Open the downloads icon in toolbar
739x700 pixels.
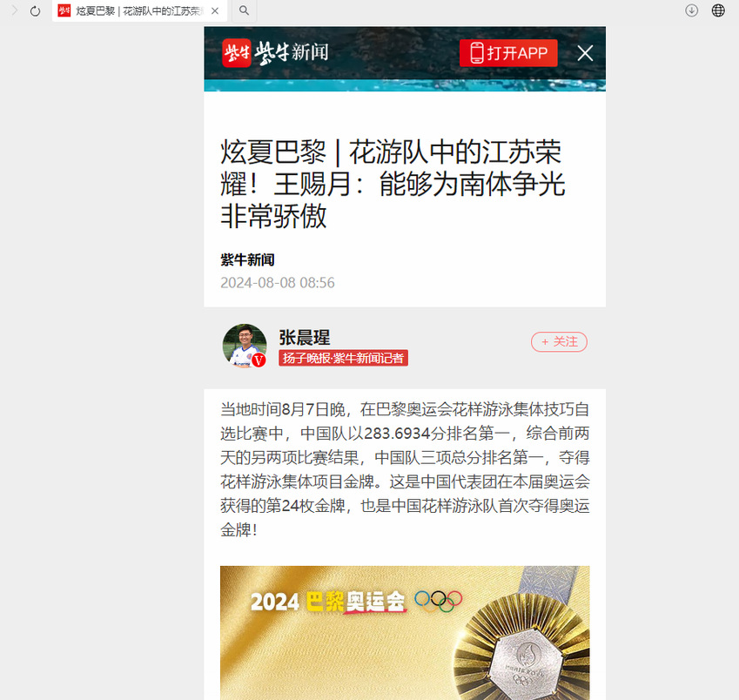pyautogui.click(x=691, y=10)
